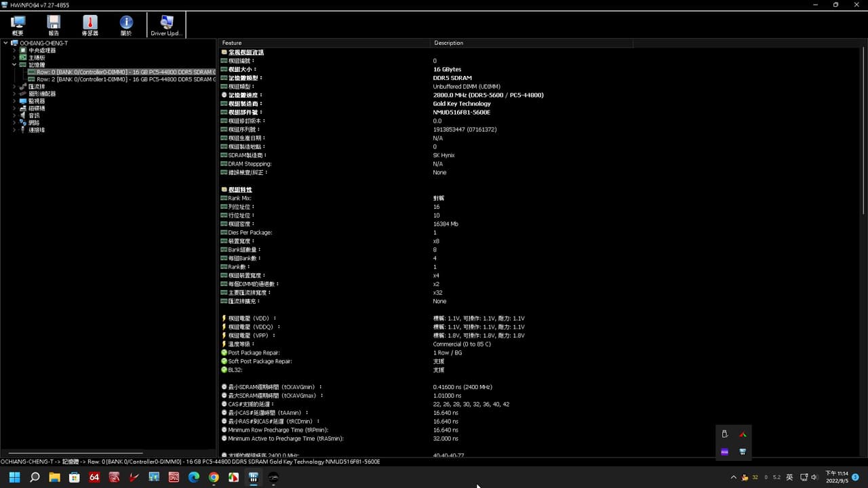Click the 報告 report floppy disk icon

(x=54, y=25)
